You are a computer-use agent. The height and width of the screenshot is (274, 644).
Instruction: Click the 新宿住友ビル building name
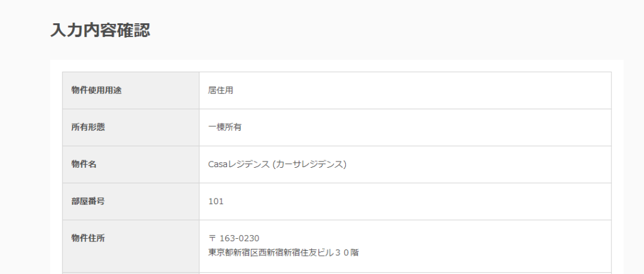(308, 253)
